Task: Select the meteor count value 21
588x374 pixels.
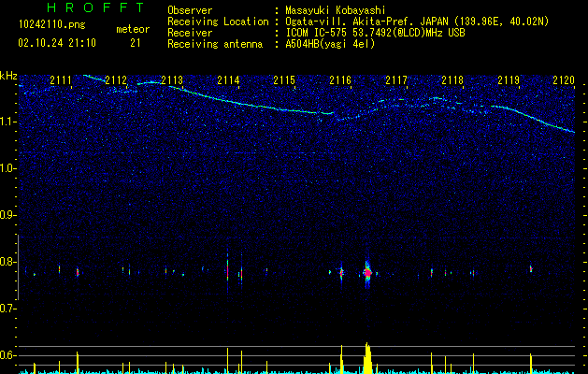Action: 136,43
